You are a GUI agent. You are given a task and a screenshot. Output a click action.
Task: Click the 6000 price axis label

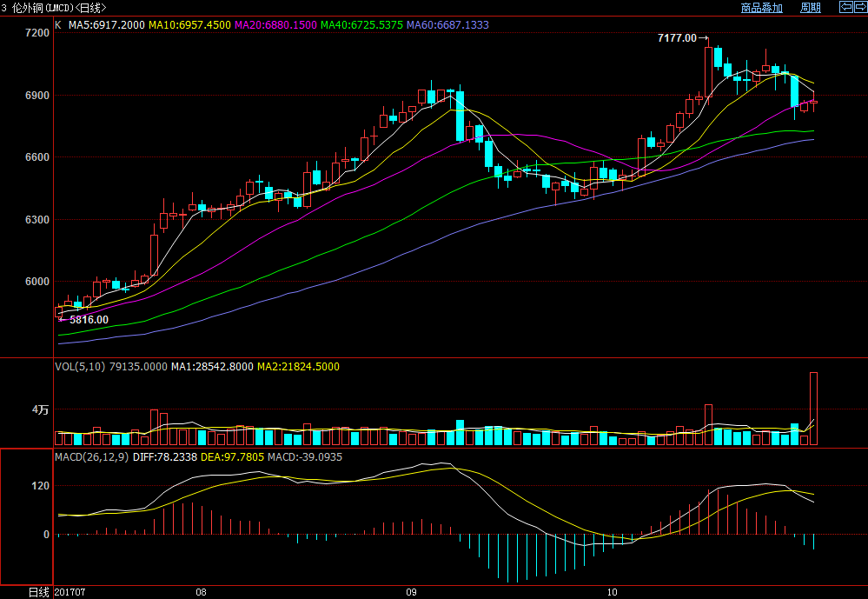(x=37, y=282)
